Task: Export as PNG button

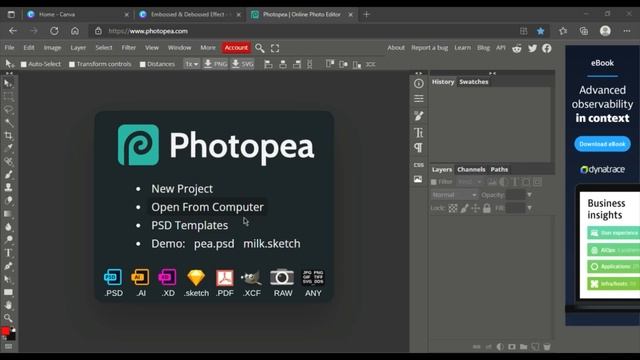Action: click(215, 64)
